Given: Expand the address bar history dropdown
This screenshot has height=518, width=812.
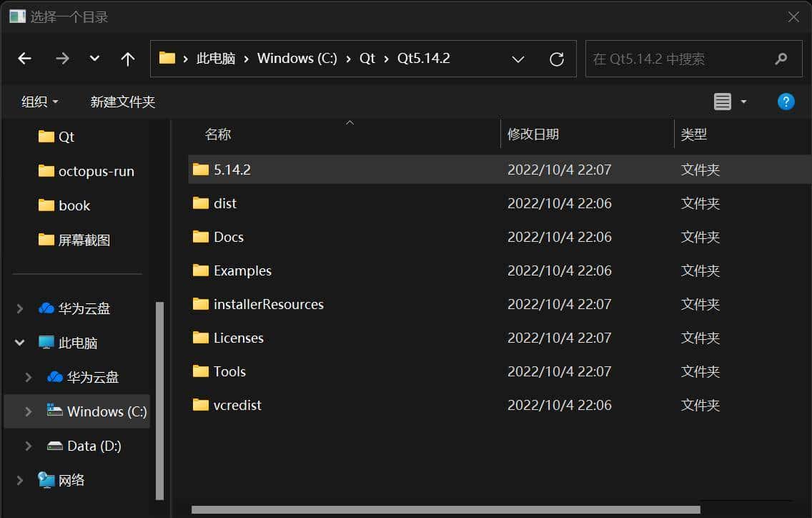Looking at the screenshot, I should (518, 59).
